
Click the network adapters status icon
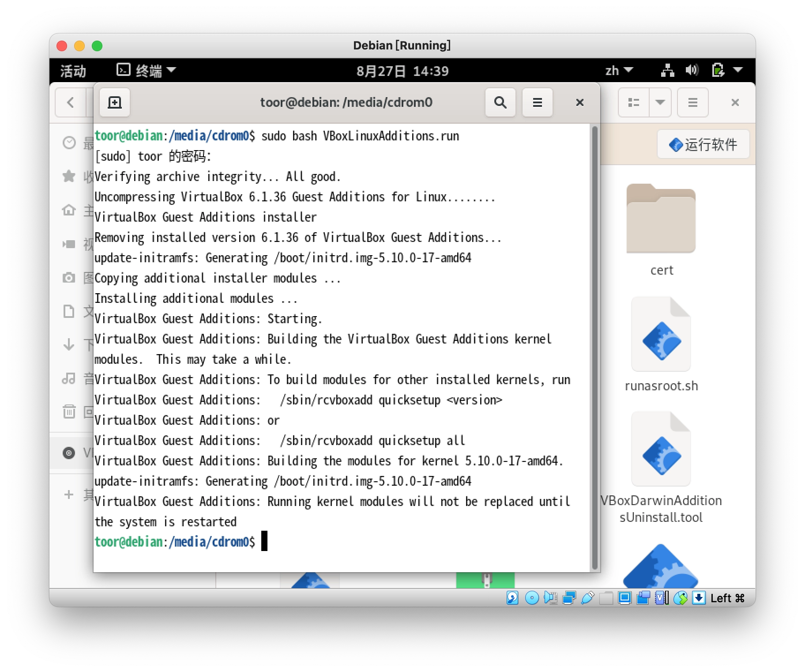[569, 598]
